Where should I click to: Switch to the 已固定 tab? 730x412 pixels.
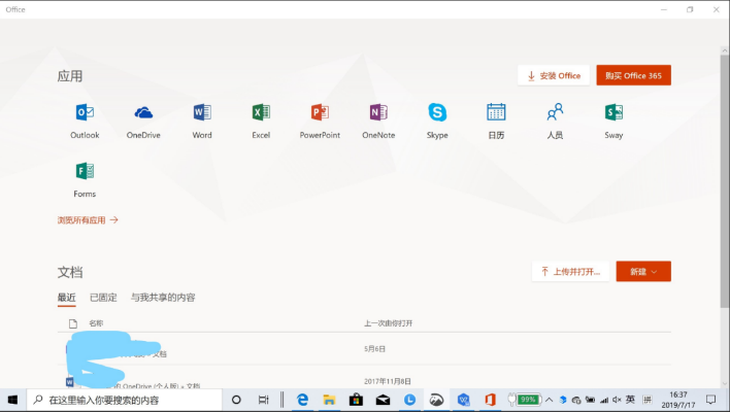pos(103,298)
